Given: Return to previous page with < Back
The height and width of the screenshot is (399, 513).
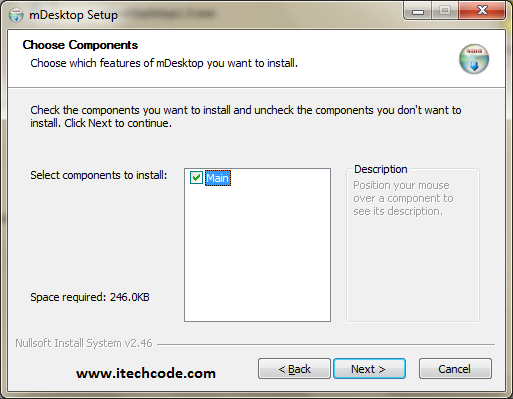Looking at the screenshot, I should 294,369.
